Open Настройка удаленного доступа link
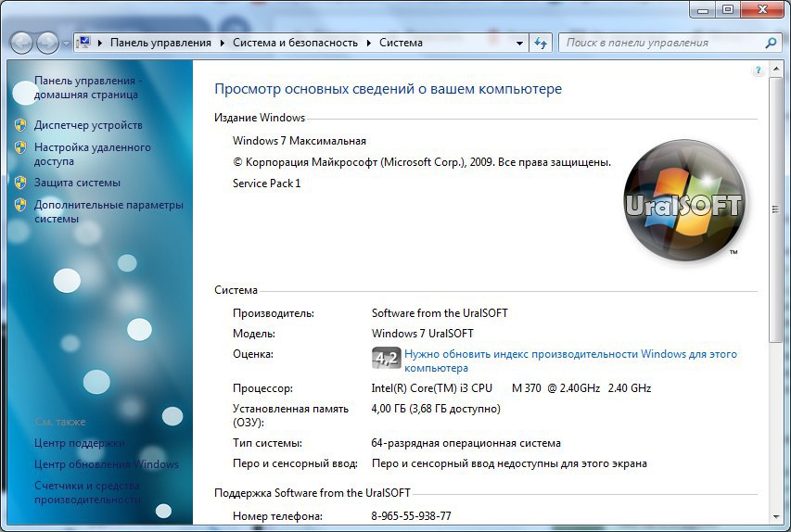 [x=93, y=154]
